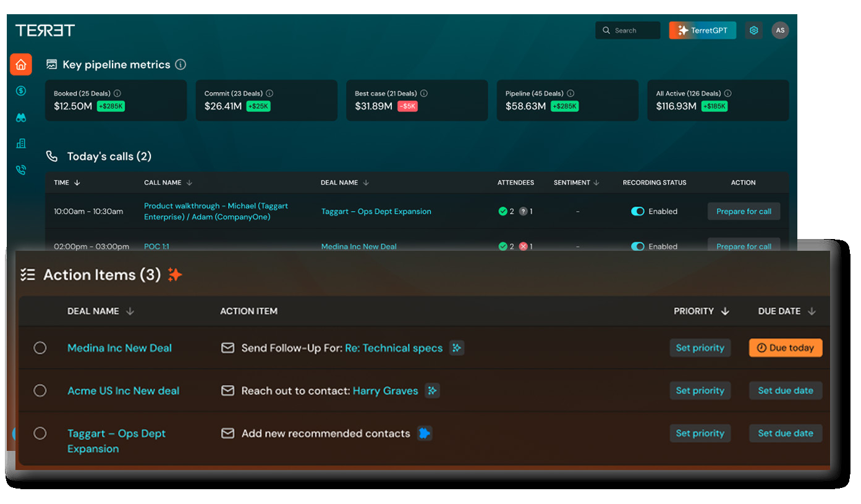Open the Deals dollar icon in sidebar
The width and height of the screenshot is (861, 504).
point(20,91)
